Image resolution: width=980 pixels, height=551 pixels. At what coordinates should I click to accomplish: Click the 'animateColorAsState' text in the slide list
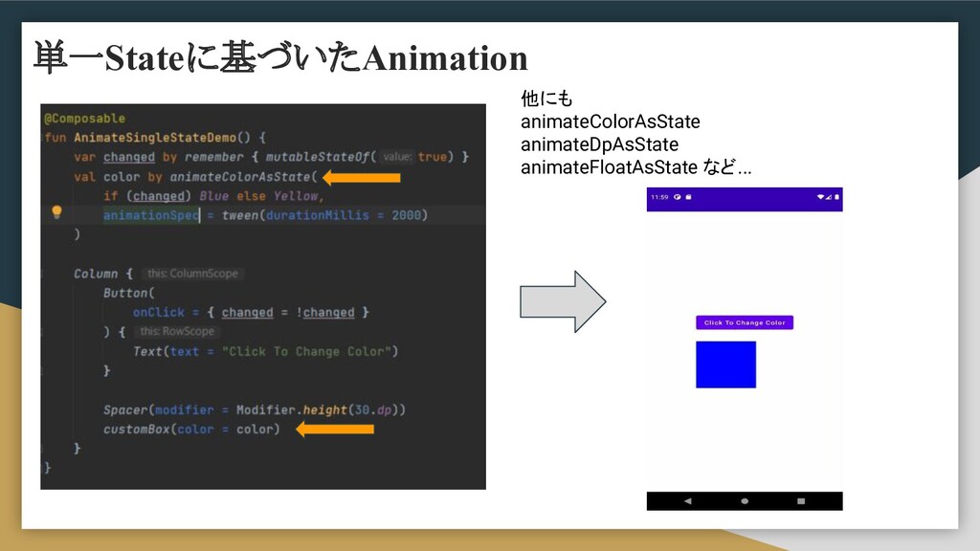click(610, 121)
